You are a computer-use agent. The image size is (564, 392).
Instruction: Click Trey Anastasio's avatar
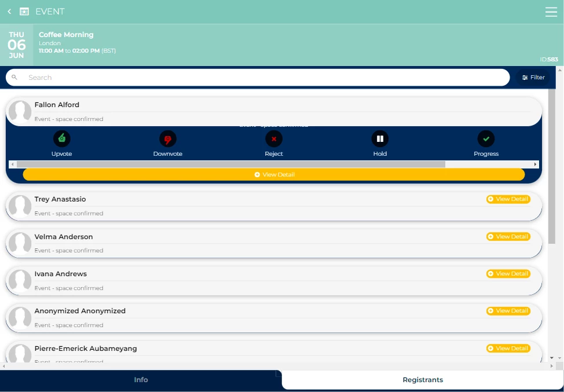coord(20,207)
